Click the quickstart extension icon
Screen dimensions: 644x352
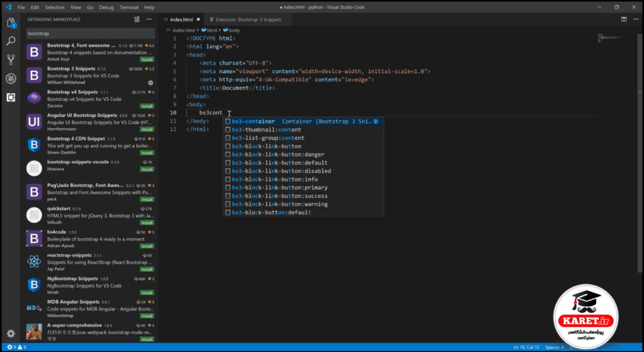coord(34,215)
